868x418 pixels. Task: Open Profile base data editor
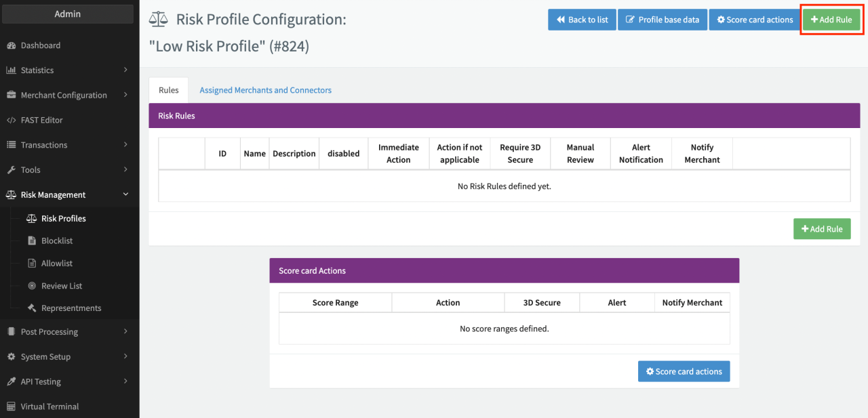[662, 20]
